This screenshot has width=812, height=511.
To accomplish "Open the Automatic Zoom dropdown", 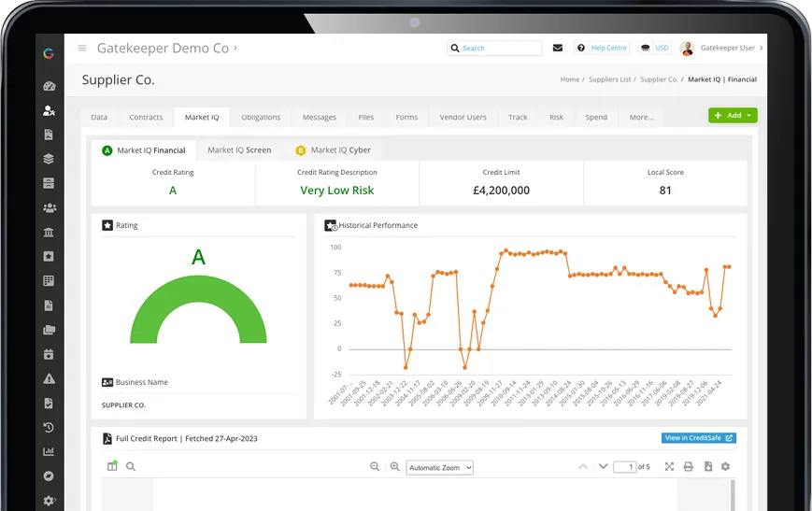I will pyautogui.click(x=439, y=467).
